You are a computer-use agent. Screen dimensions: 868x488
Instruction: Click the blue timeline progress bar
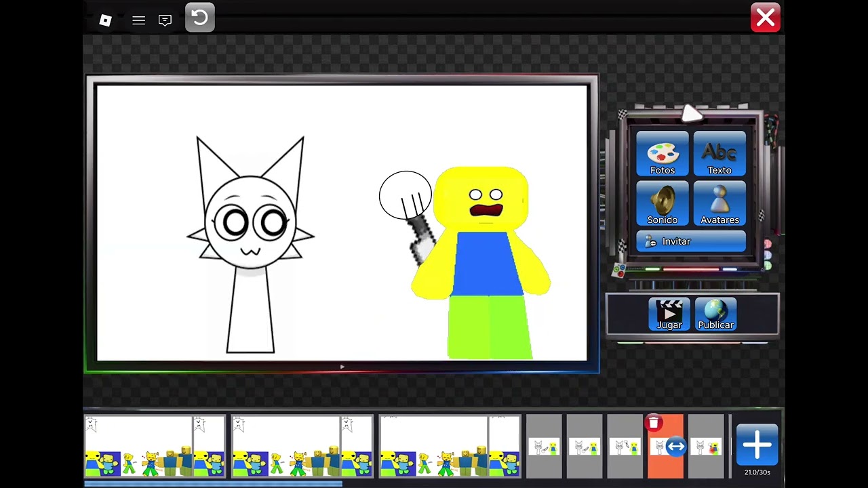click(213, 483)
